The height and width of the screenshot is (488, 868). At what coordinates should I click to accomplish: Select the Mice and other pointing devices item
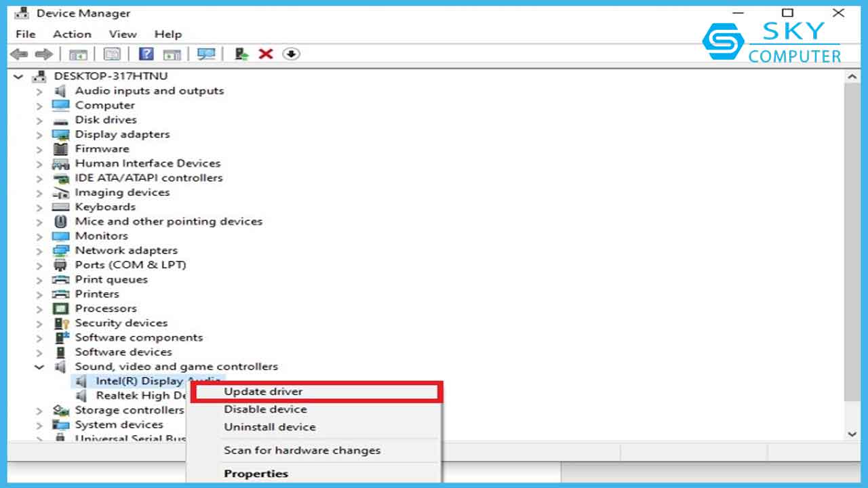(168, 222)
